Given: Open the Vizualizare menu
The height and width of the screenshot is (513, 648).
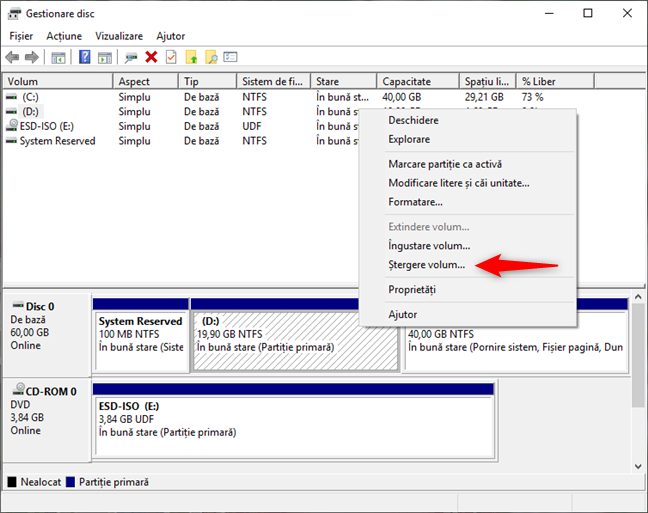Looking at the screenshot, I should click(x=119, y=36).
